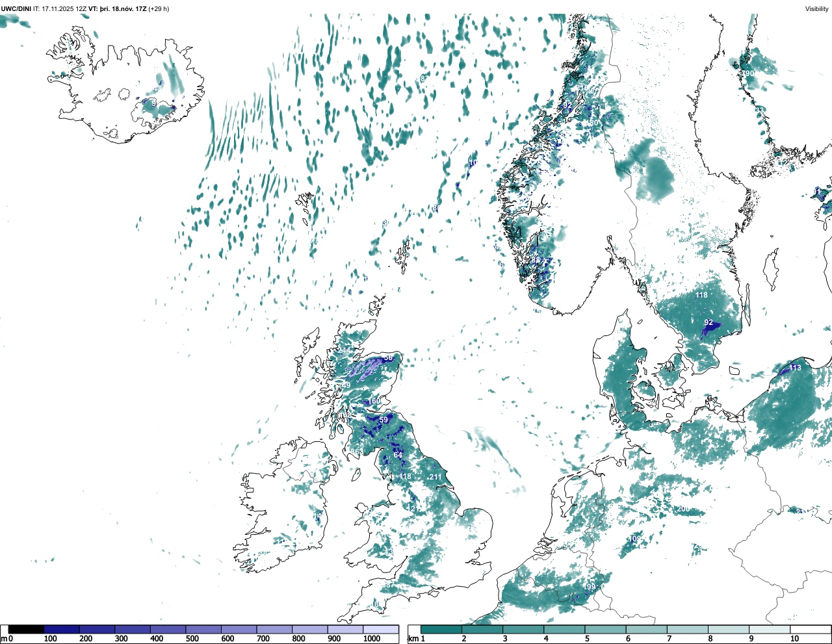This screenshot has height=644, width=832.
Task: Select the 8–9 km pale legend swatch
Action: 729,630
